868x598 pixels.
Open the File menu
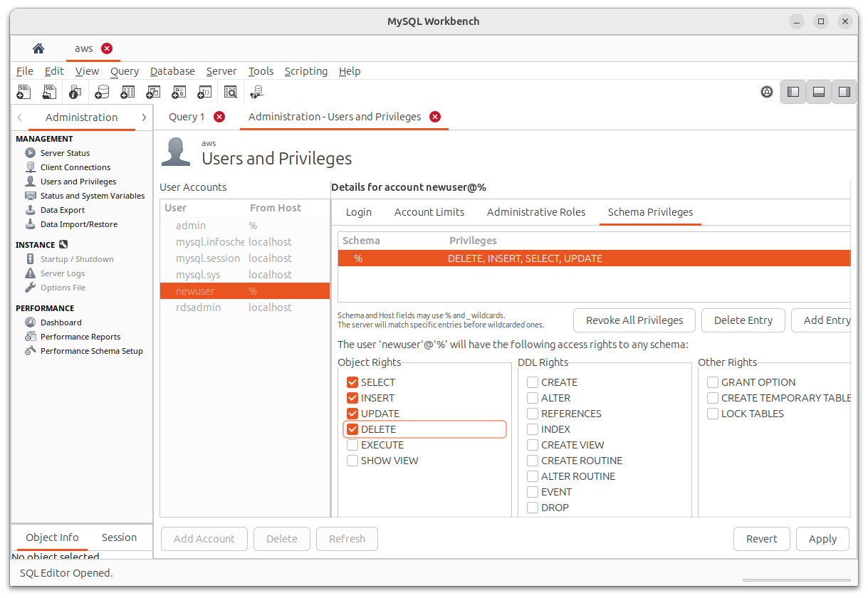(x=25, y=71)
